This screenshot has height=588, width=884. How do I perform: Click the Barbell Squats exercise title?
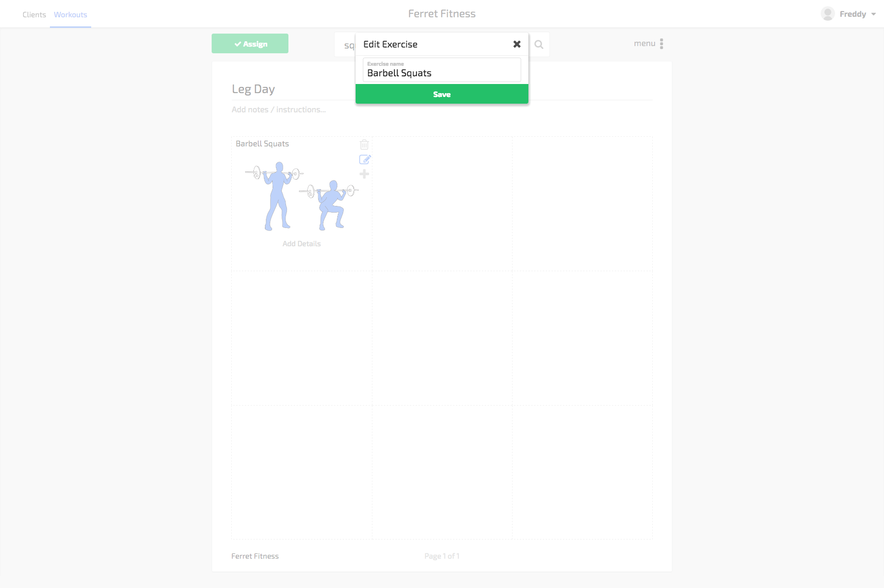pyautogui.click(x=262, y=144)
